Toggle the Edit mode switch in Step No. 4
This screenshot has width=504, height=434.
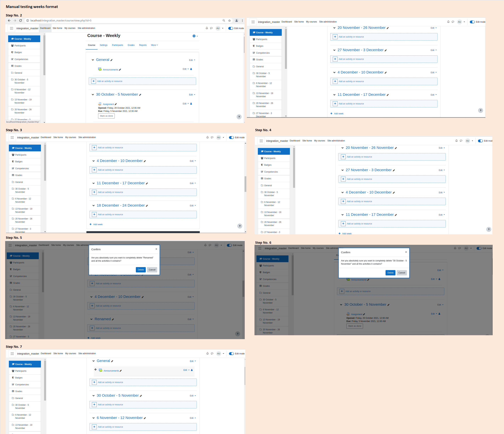pos(480,141)
